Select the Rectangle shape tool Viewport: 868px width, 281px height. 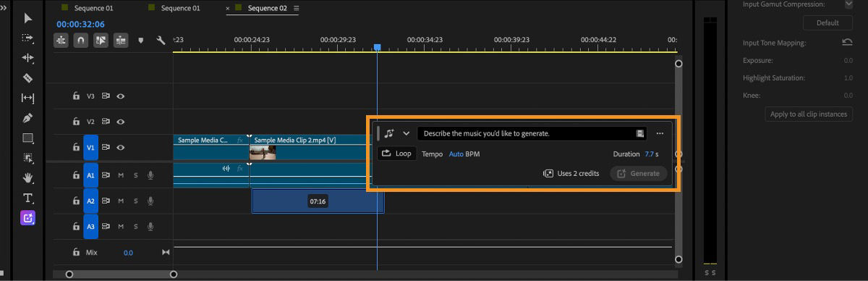27,138
